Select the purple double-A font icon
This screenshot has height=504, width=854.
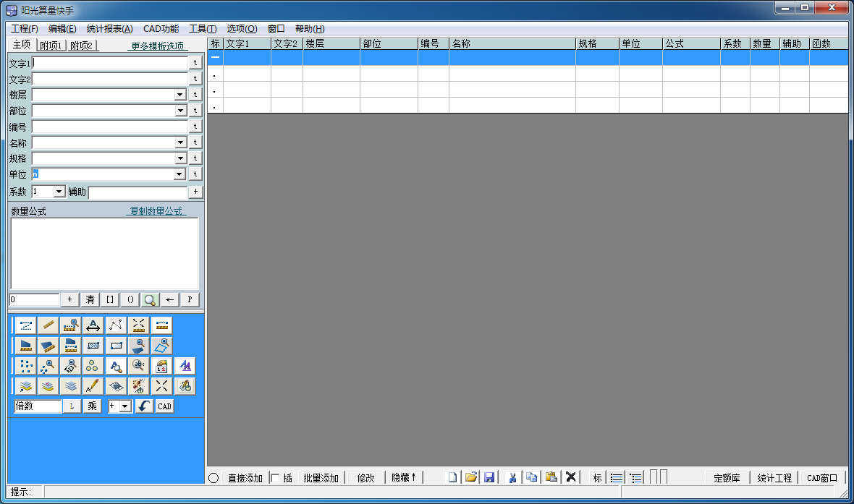pos(185,366)
